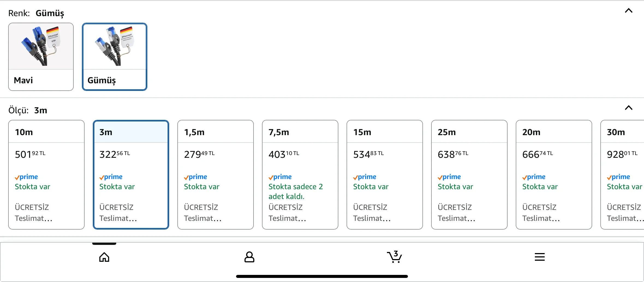Select the 25m size card
Image resolution: width=644 pixels, height=282 pixels.
469,132
